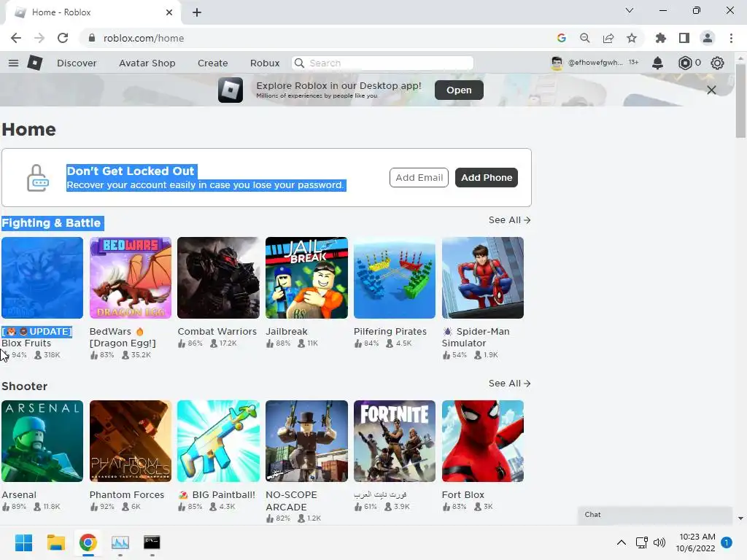This screenshot has width=747, height=560.
Task: Open the Chrome profile icon
Action: [x=708, y=38]
